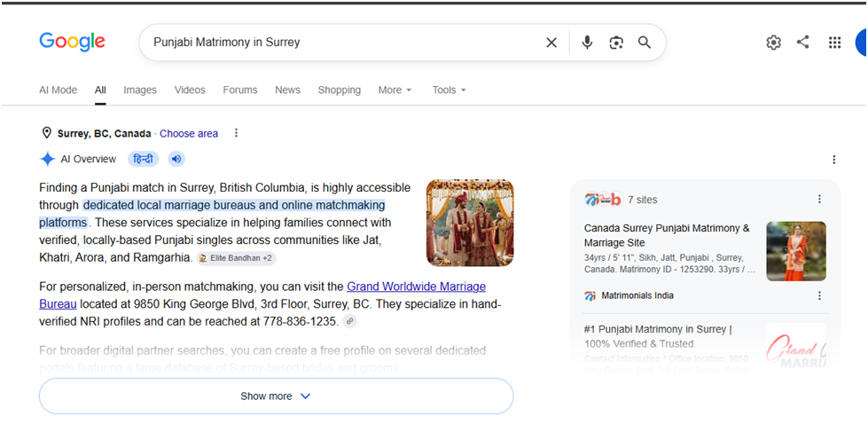Click the share icon in header
The width and height of the screenshot is (868, 424).
point(802,42)
